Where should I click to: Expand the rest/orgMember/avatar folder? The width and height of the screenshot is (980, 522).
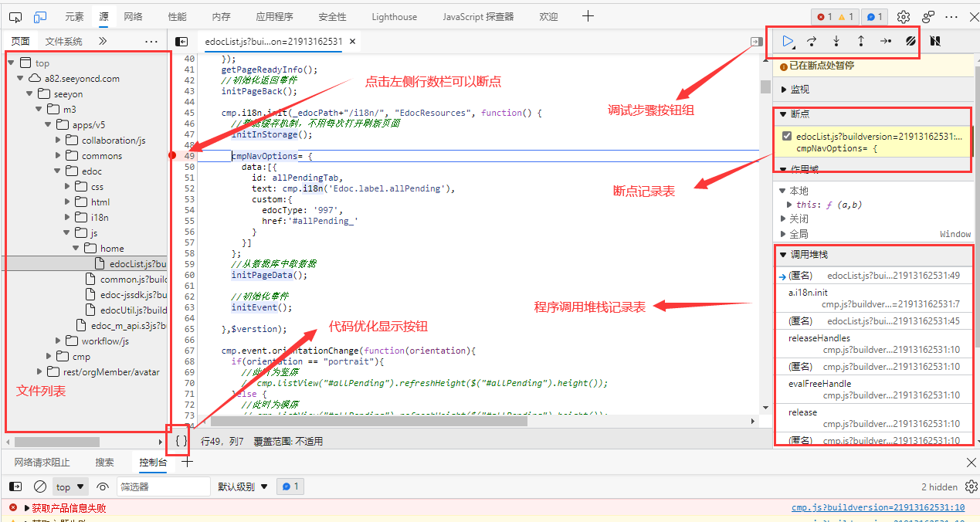pyautogui.click(x=39, y=371)
